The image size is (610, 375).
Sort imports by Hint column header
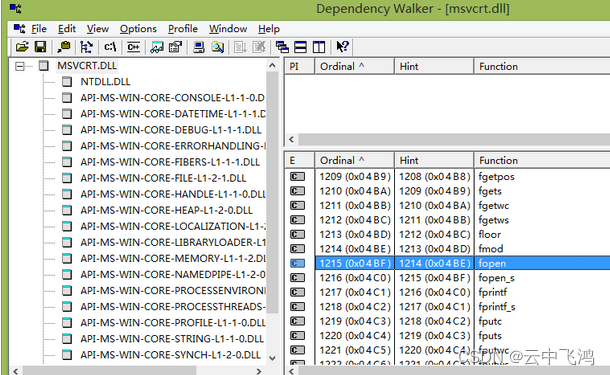(434, 66)
